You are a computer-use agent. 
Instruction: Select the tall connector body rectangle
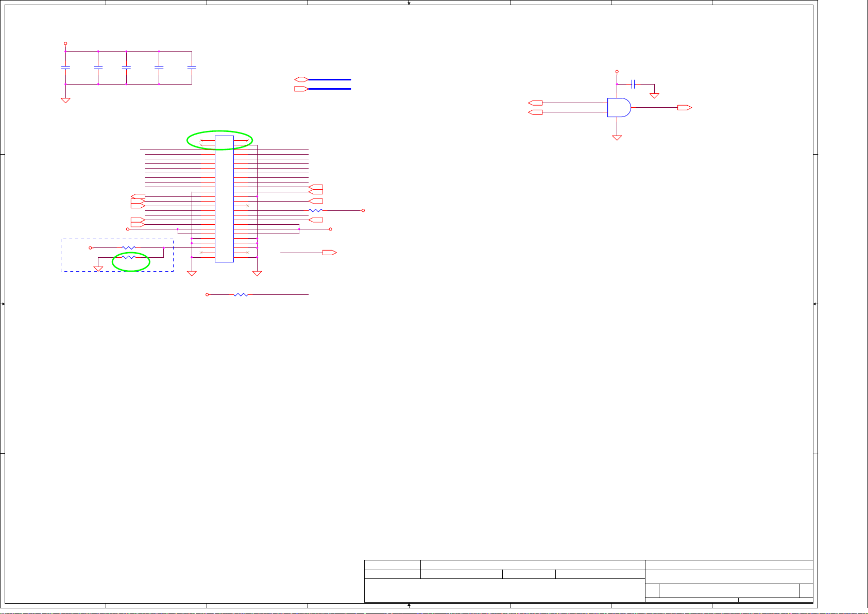tap(224, 199)
